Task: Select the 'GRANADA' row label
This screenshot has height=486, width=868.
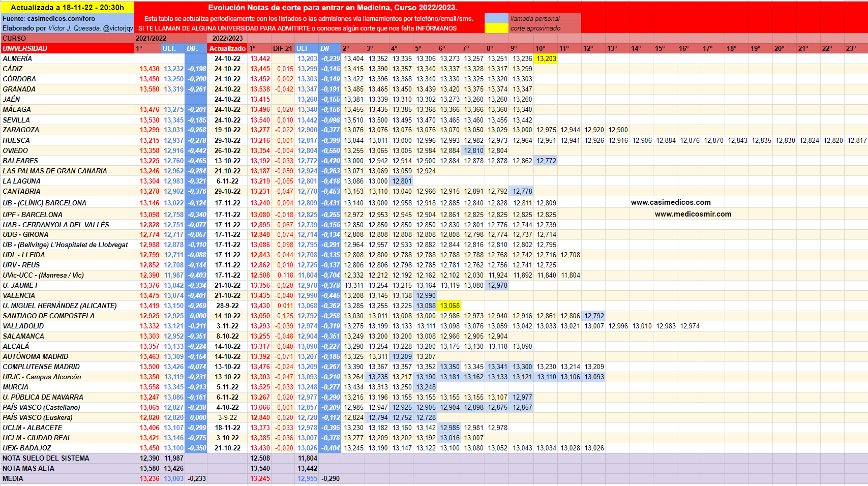Action: click(x=67, y=89)
